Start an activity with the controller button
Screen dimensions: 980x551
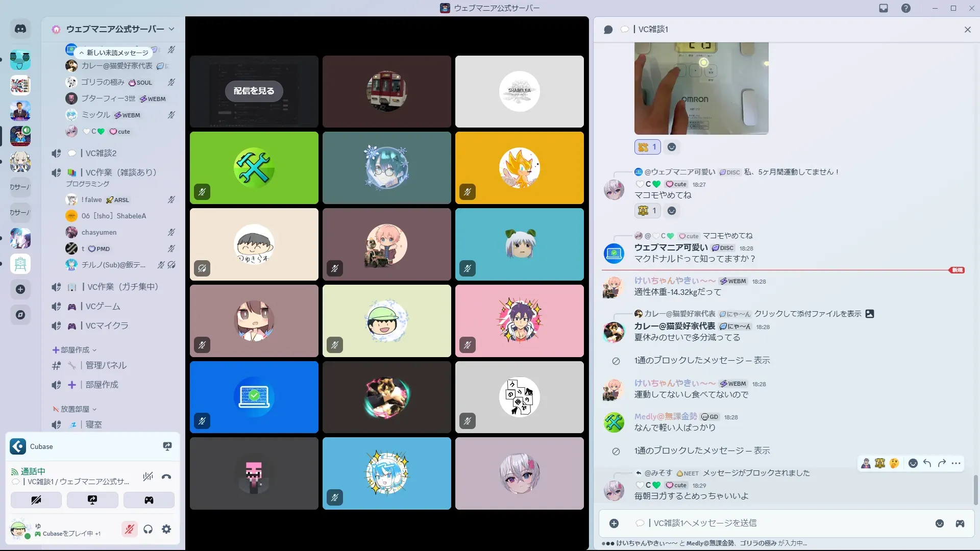(149, 500)
